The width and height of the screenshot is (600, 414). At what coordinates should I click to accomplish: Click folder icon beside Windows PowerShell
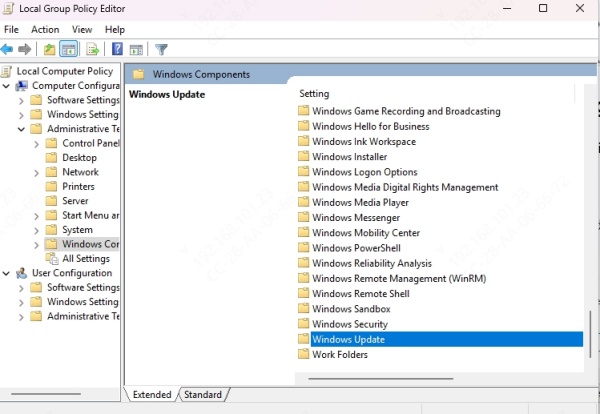[x=303, y=248]
